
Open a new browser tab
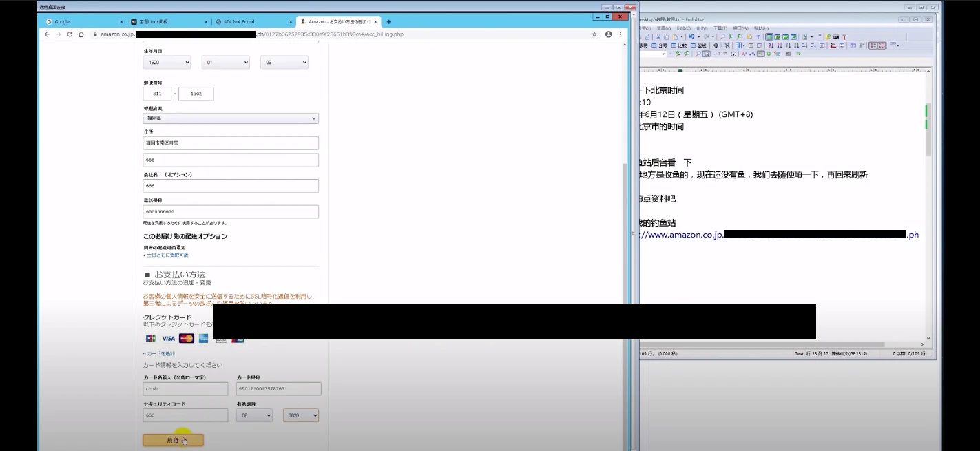pyautogui.click(x=388, y=21)
